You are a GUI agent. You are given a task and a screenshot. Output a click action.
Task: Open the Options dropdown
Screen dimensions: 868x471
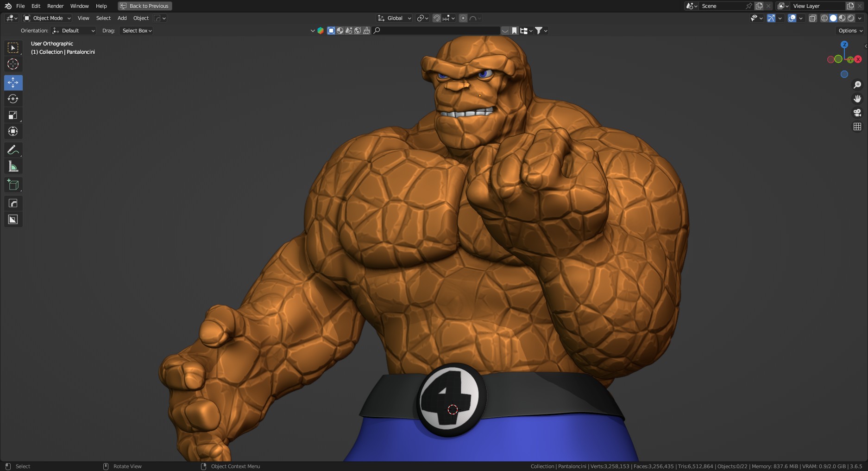[x=851, y=31]
